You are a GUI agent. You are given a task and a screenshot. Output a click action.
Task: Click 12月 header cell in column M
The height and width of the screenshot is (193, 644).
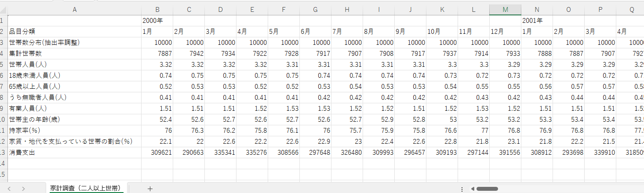pos(506,32)
